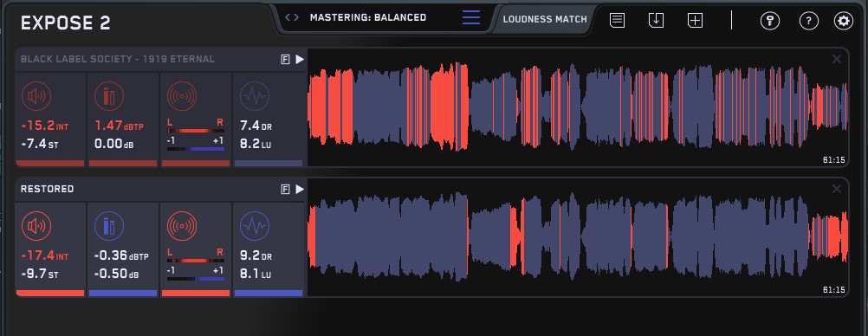
Task: Toggle the F filter button on Black Label Society track
Action: (x=285, y=60)
